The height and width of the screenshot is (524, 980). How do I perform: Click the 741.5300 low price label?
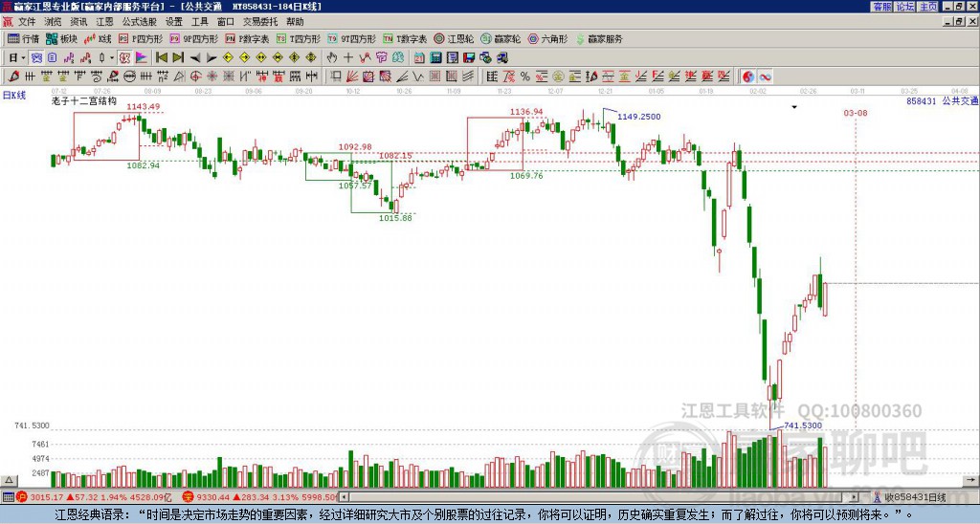803,426
